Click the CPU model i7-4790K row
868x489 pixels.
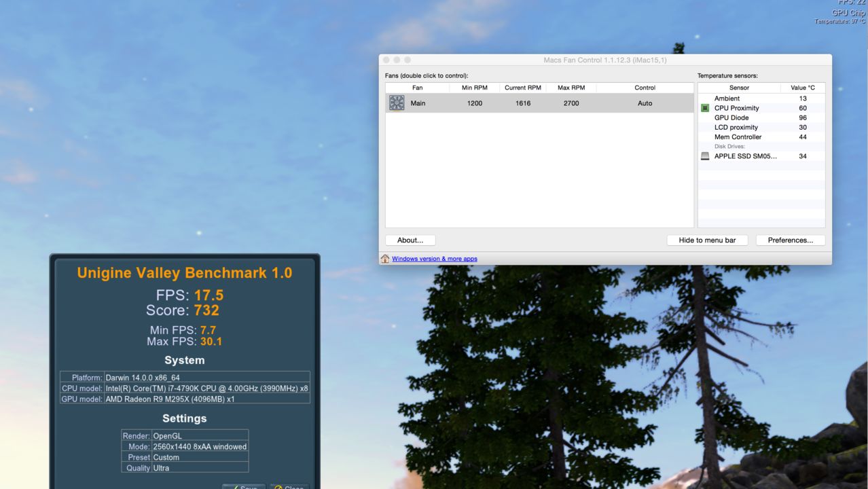coord(185,388)
